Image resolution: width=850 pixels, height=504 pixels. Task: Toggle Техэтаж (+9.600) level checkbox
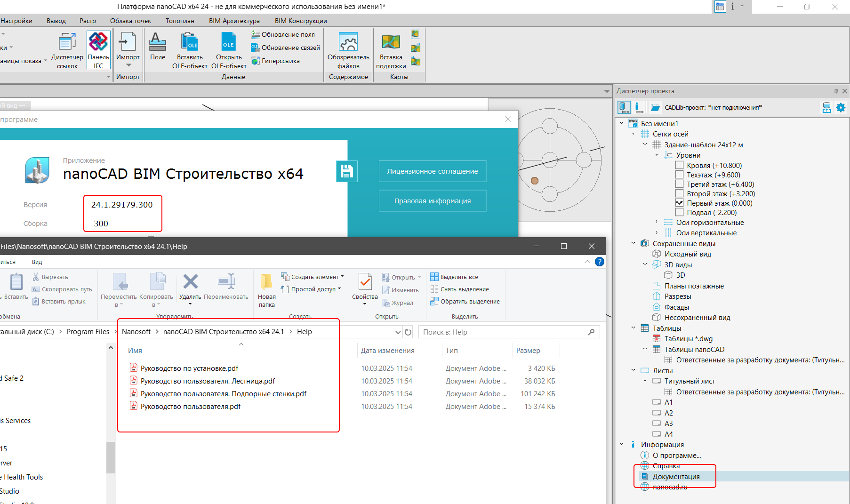click(x=679, y=175)
